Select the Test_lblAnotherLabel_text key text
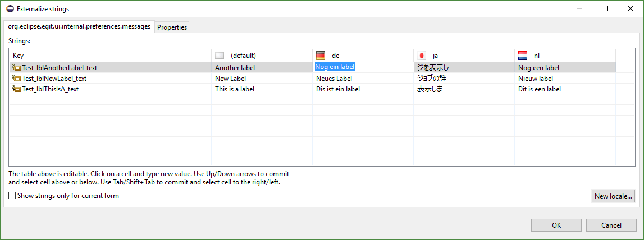644x240 pixels. (60, 68)
